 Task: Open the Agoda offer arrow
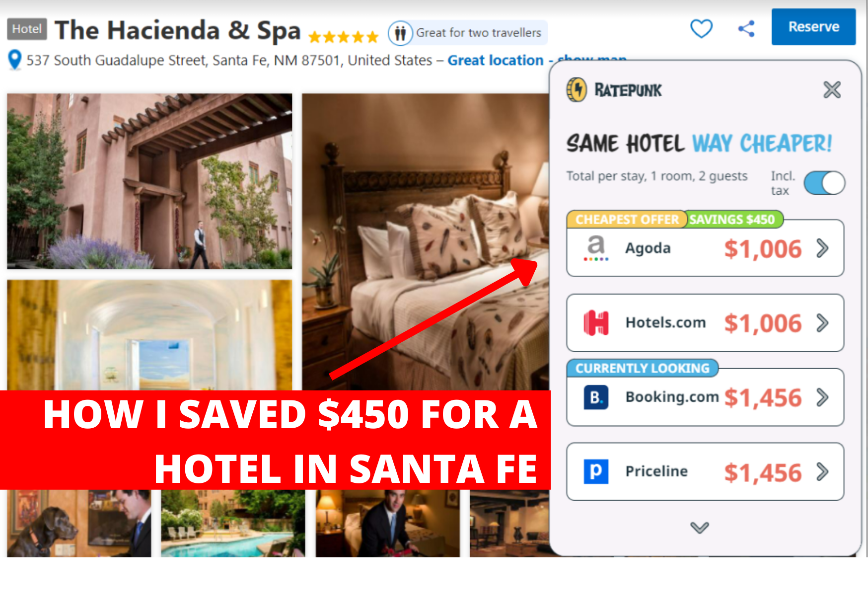(x=823, y=248)
